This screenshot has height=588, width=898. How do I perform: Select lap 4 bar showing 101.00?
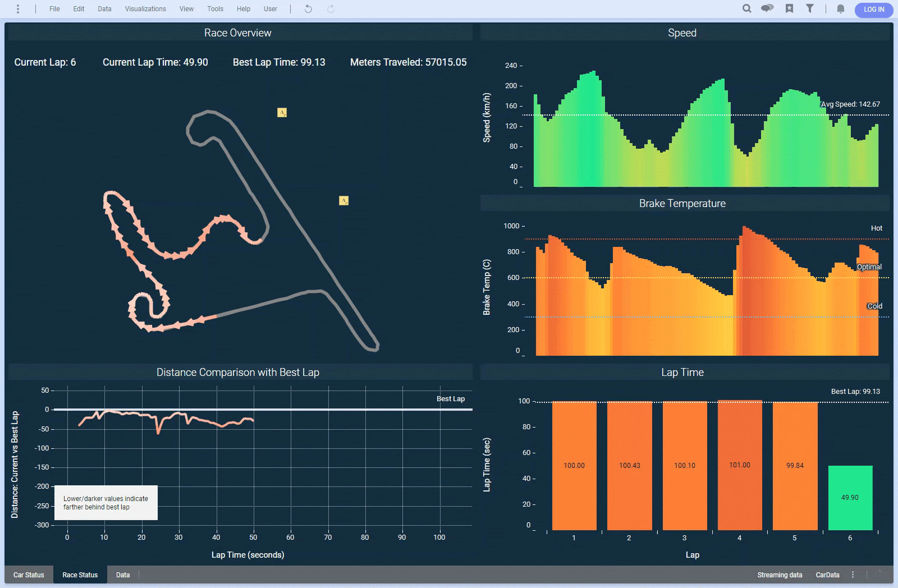coord(740,465)
